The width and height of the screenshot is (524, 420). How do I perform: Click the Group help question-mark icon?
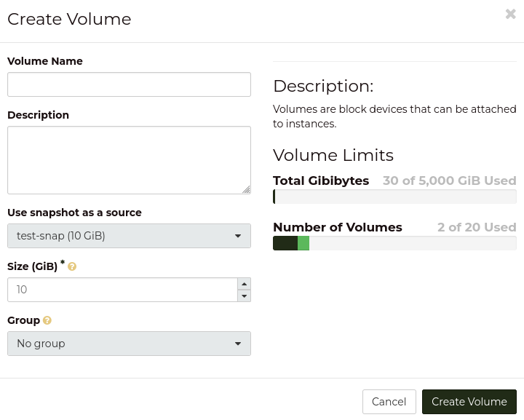(47, 320)
